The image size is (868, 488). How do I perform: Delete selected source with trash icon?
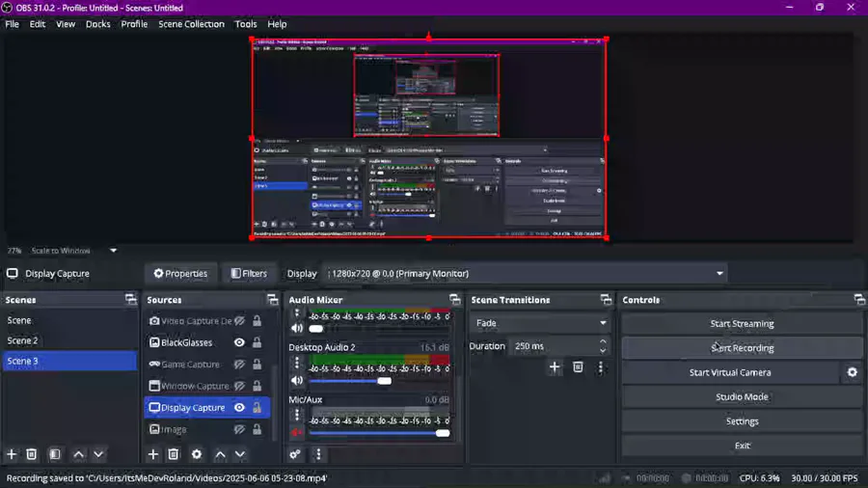click(x=174, y=454)
